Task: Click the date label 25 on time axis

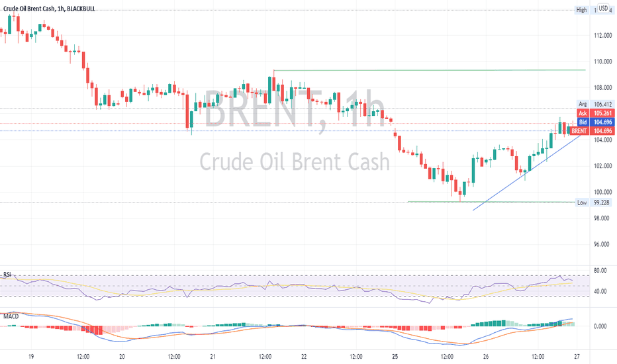Action: tap(395, 357)
